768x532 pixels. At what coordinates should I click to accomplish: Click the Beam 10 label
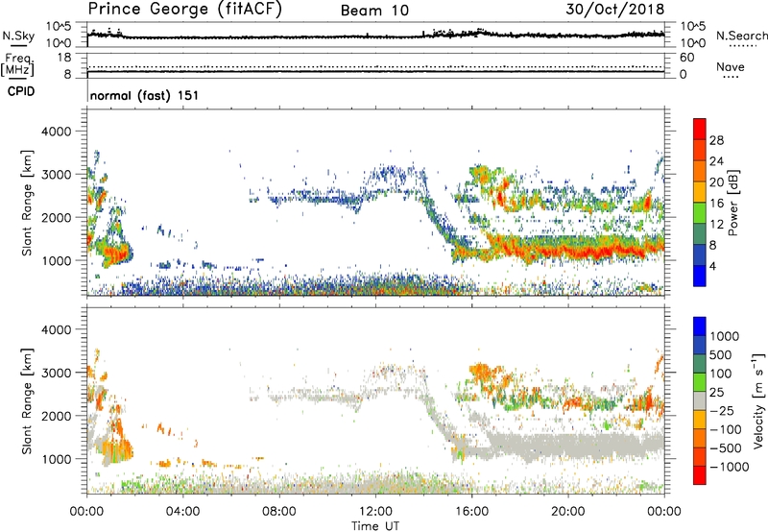pyautogui.click(x=374, y=11)
